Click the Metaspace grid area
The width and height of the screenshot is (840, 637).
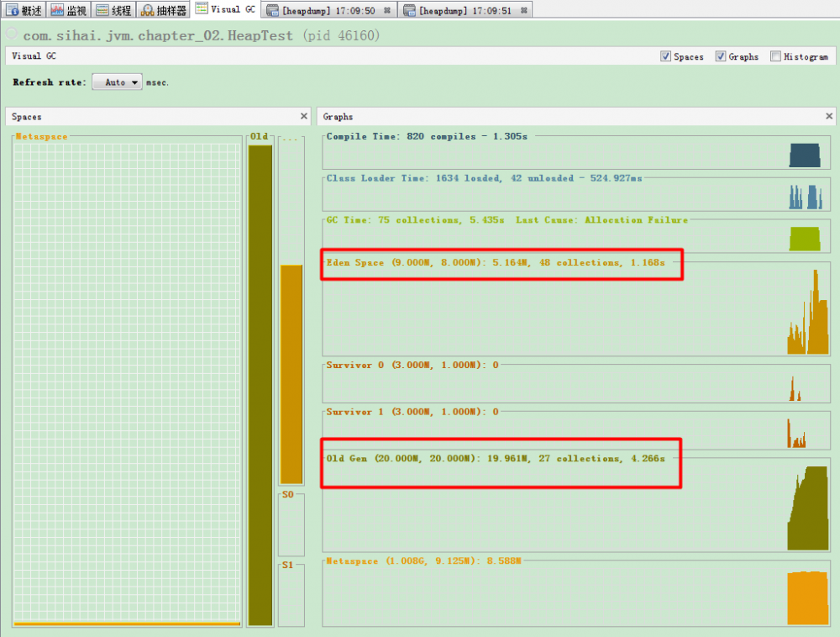click(x=127, y=382)
